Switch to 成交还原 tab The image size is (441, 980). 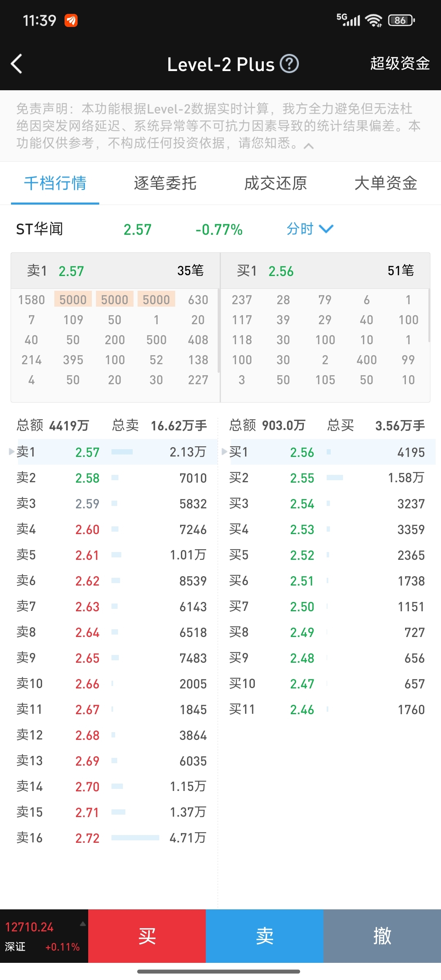point(276,183)
